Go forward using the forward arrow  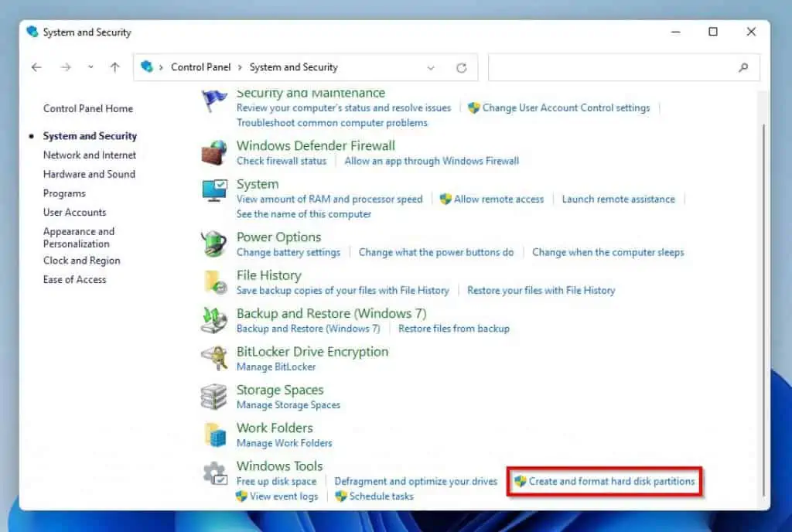(x=66, y=67)
